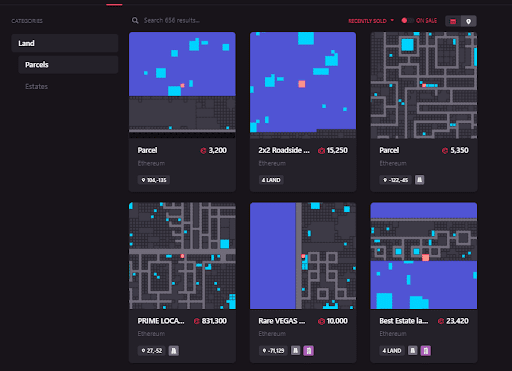
Task: Click the 104,-135 coordinates tag
Action: coord(154,180)
